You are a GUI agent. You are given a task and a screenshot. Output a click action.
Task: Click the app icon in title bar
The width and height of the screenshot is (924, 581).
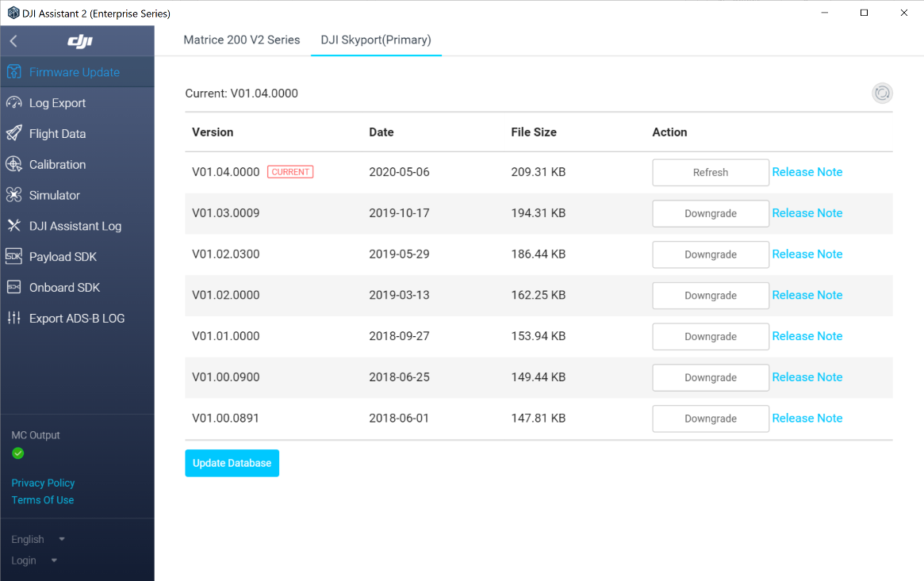click(x=13, y=13)
